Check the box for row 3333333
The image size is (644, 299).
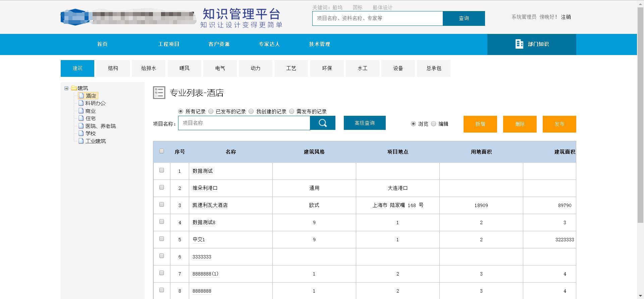162,256
